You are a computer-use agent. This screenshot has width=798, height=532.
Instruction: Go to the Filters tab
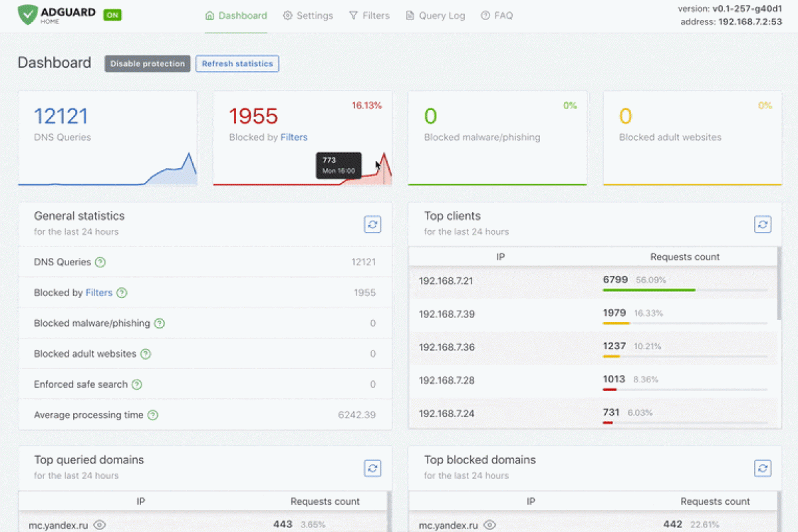[x=369, y=15]
